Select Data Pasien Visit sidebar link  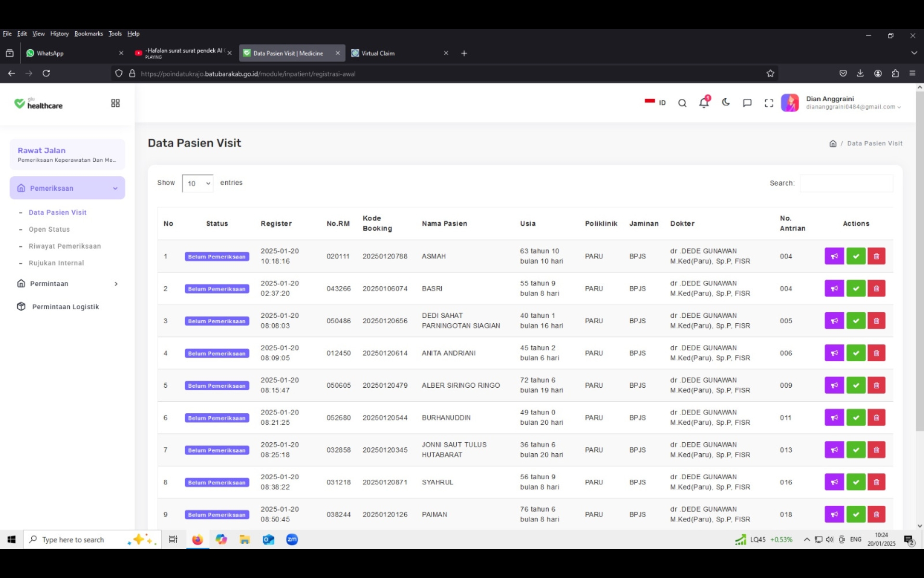point(57,212)
